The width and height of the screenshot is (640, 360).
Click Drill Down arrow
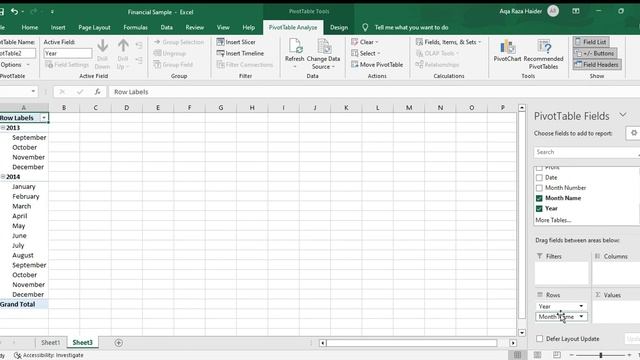coord(102,53)
